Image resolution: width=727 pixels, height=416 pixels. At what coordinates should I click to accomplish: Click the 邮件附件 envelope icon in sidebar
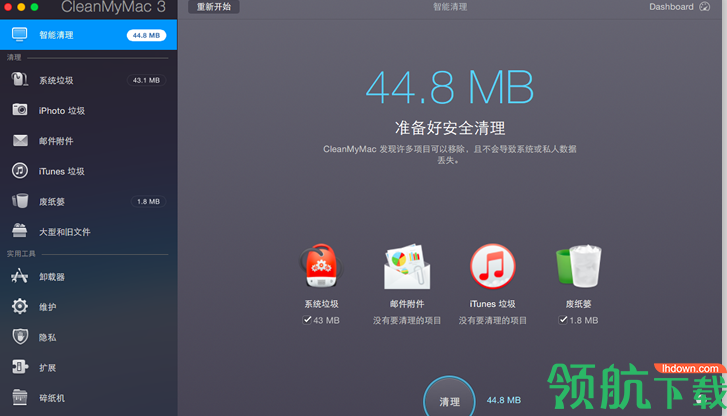point(20,140)
